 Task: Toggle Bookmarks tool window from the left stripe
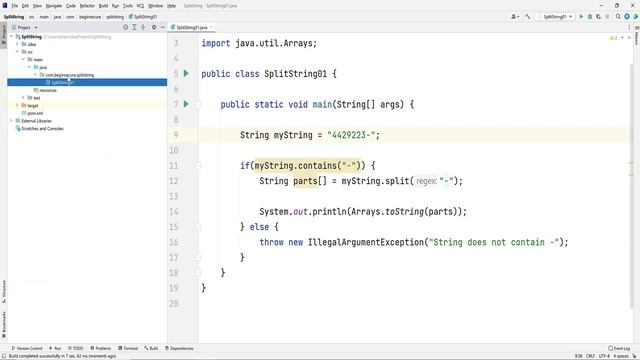3,325
